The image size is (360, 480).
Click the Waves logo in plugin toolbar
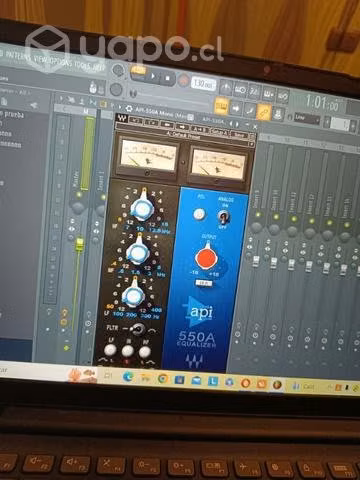tap(122, 118)
